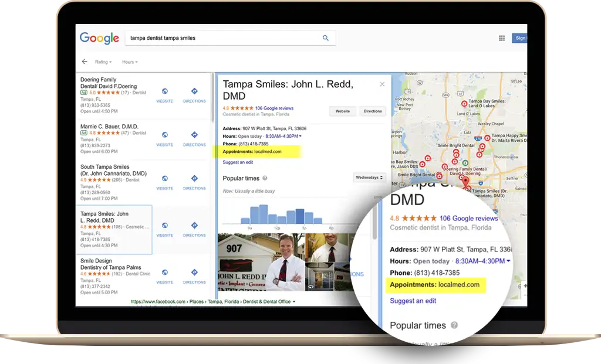Click the Suggest an edit link

click(x=238, y=162)
